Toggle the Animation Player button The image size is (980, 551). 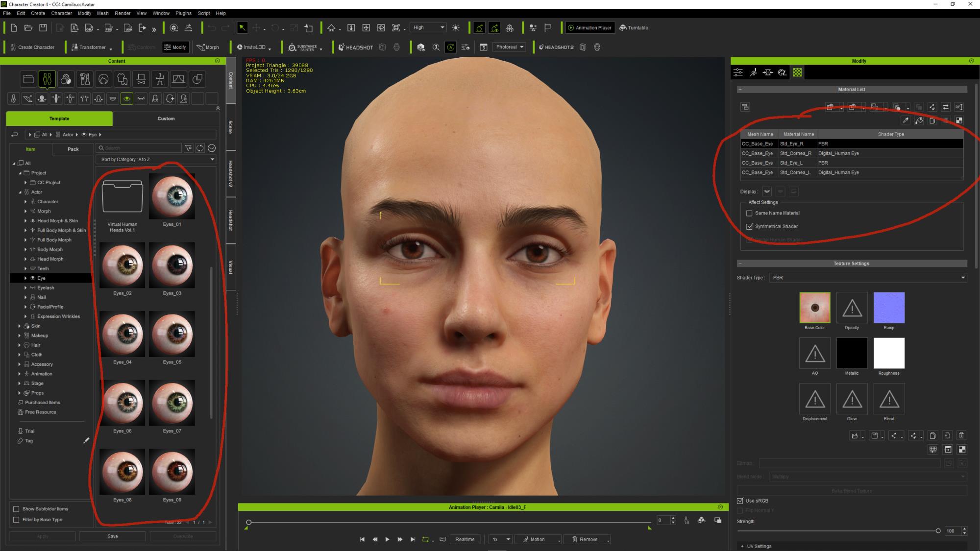589,28
